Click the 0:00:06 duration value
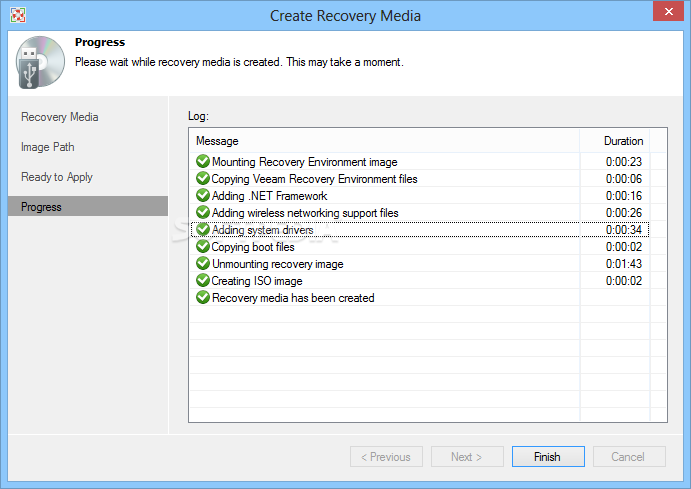Viewport: 691px width, 489px height. [624, 179]
